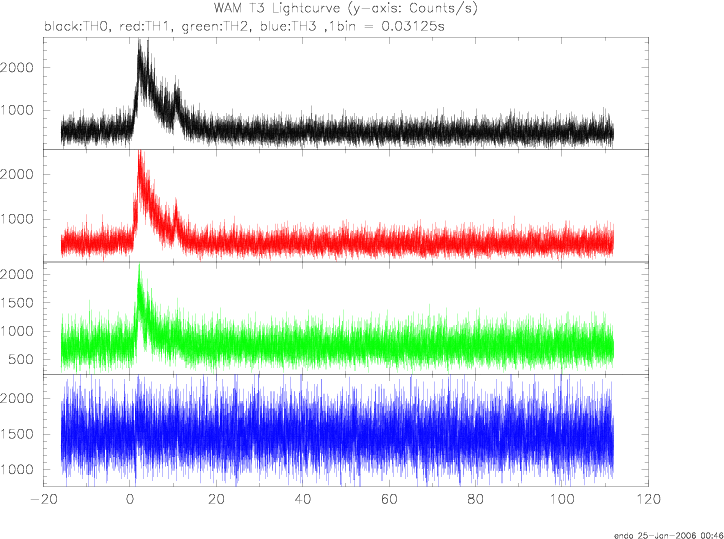Click x-axis tick label '20'
724x539 pixels.
coord(217,499)
